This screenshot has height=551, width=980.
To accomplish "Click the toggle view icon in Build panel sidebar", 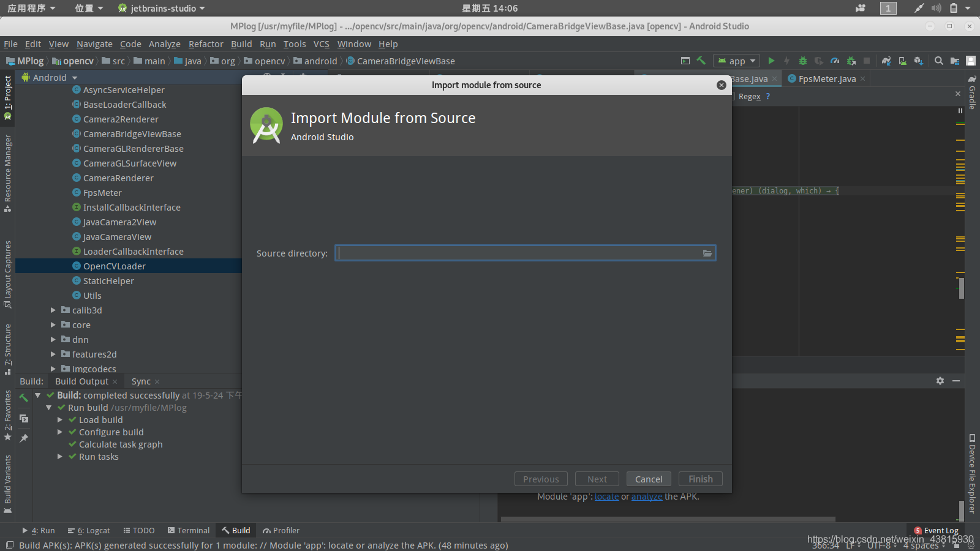I will click(24, 419).
